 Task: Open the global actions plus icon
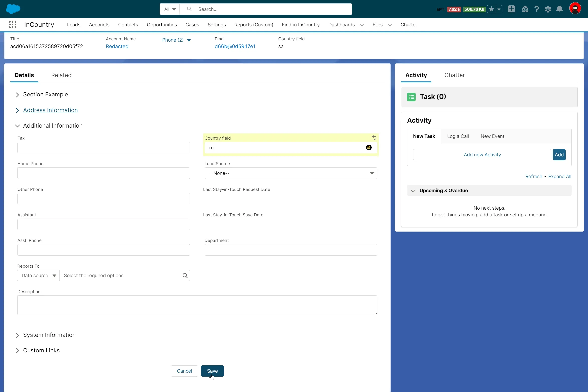pos(511,9)
